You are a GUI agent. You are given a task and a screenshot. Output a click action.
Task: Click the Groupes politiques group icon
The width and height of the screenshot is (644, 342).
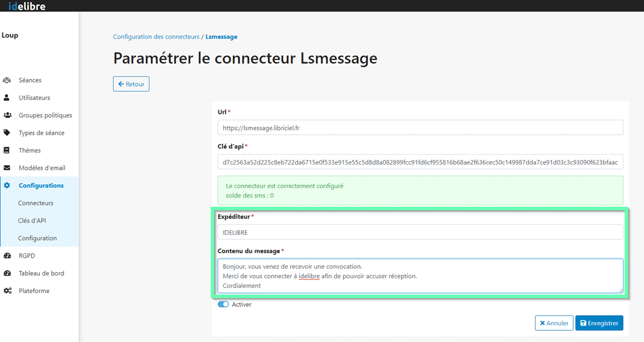7,115
